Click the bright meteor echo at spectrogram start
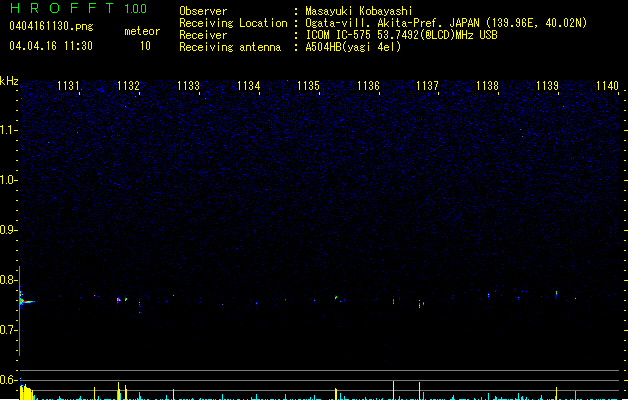The width and height of the screenshot is (629, 400). tap(26, 301)
